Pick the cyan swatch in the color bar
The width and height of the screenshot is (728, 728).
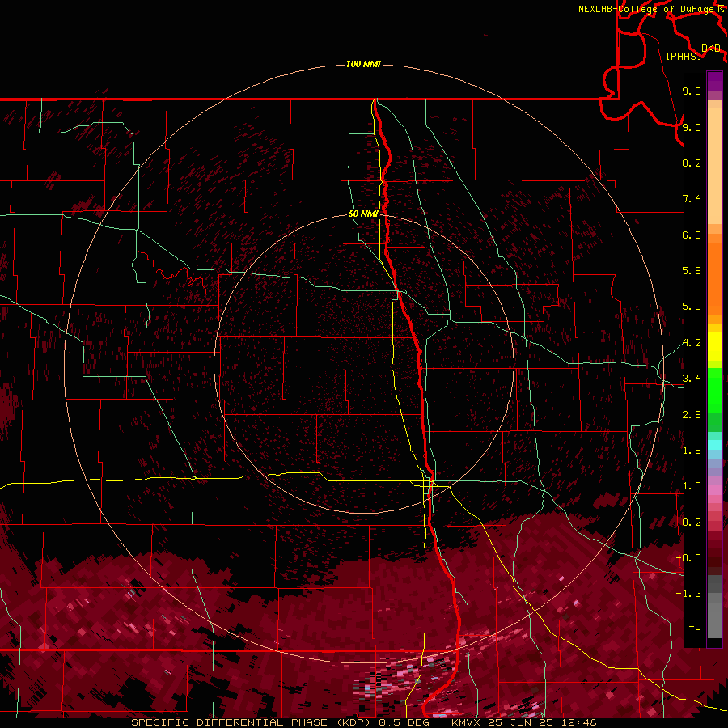pyautogui.click(x=714, y=445)
